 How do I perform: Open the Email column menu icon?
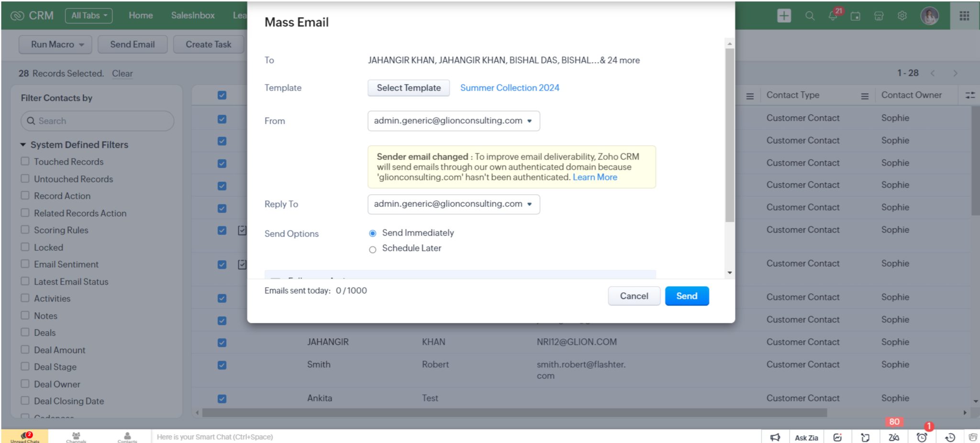point(750,96)
